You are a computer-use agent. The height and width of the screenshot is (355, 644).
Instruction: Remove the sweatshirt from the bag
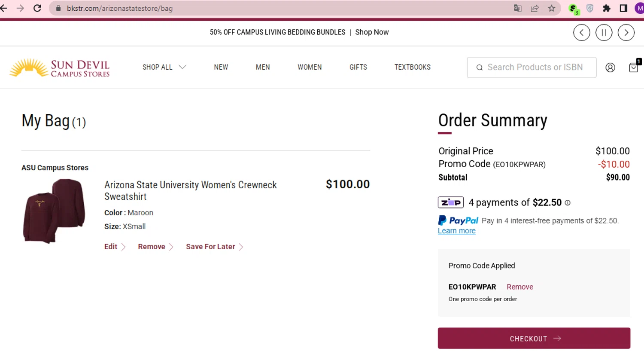point(155,247)
